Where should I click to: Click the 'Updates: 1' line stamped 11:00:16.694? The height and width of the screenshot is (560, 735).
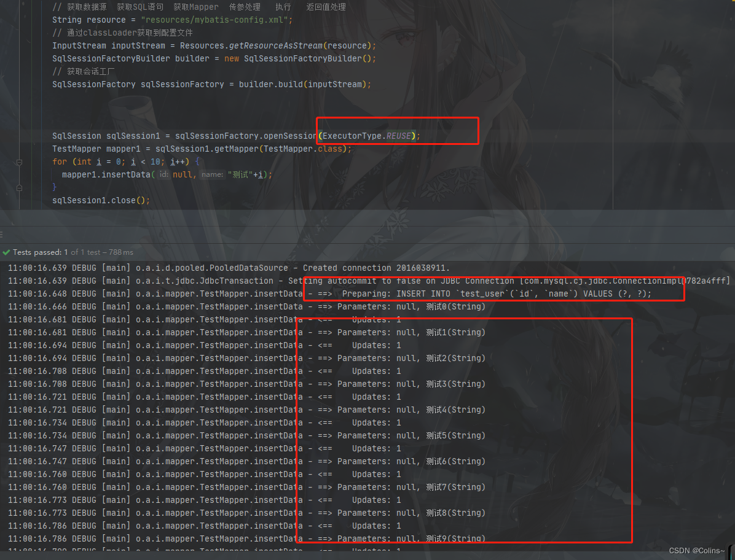coord(205,345)
